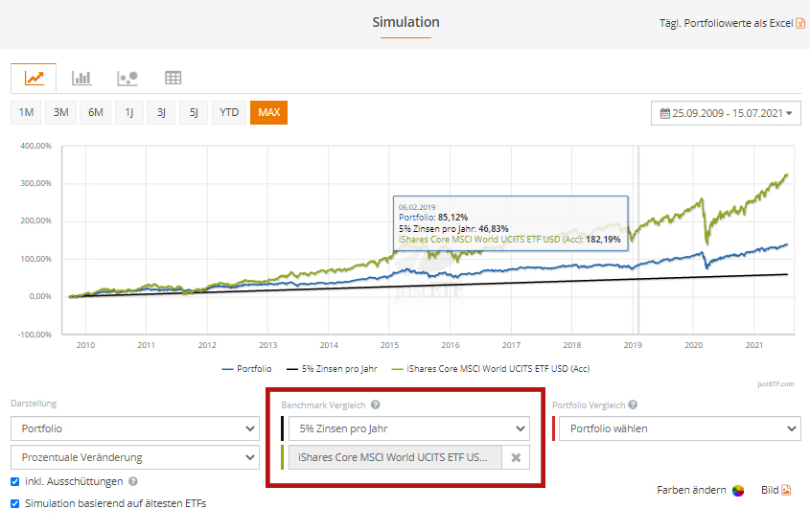Click help icon beside Portfolio Vergleich

[x=633, y=405]
